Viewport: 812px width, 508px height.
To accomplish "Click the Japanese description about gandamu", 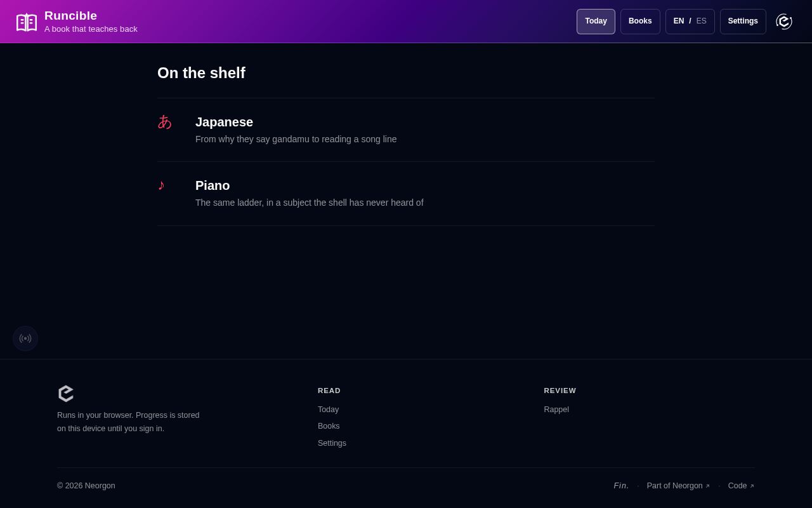I will click(x=296, y=139).
